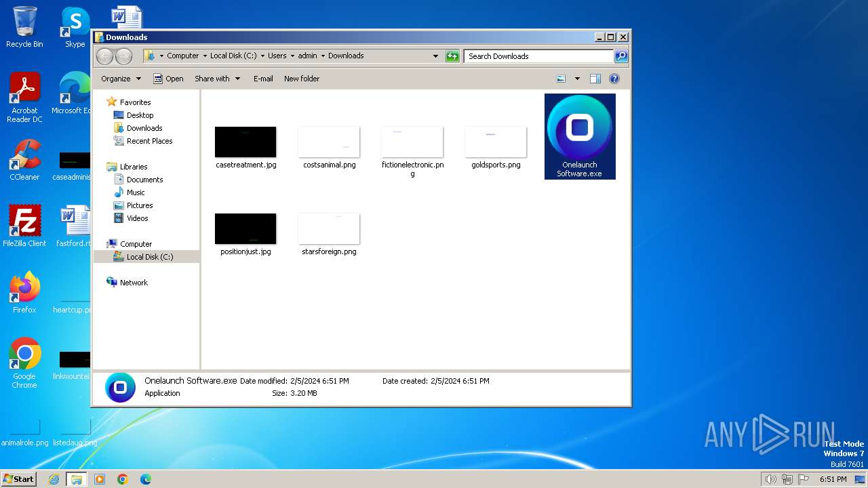The image size is (868, 488).
Task: Click Local Disk (C:) in the breadcrumb
Action: pyautogui.click(x=233, y=56)
